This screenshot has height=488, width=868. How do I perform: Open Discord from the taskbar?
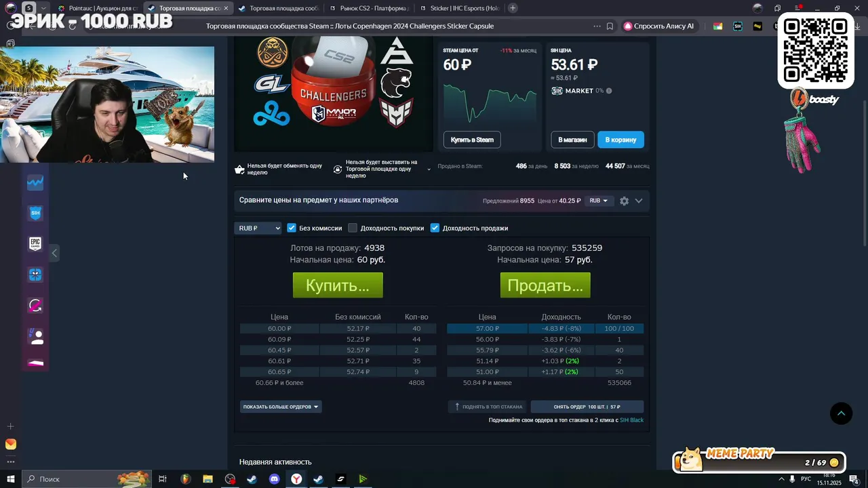click(x=275, y=479)
